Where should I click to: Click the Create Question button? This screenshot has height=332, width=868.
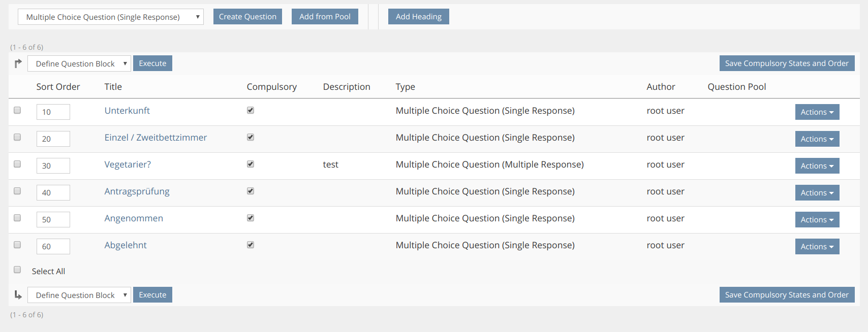click(247, 17)
